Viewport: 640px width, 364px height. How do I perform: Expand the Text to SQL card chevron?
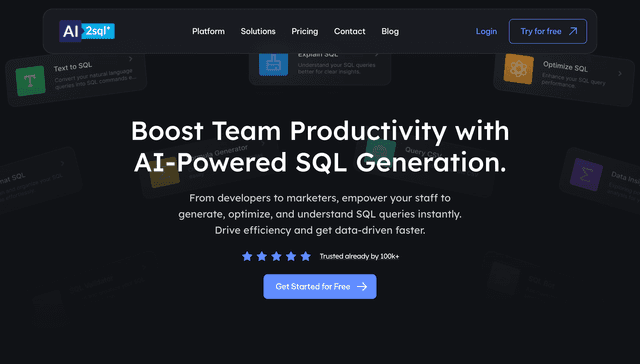pos(131,59)
